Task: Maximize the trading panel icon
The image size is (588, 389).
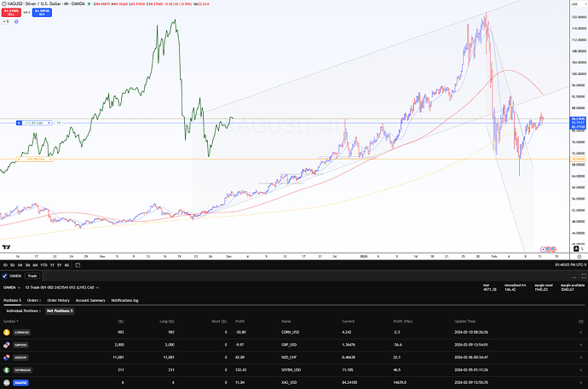Action: (584, 276)
